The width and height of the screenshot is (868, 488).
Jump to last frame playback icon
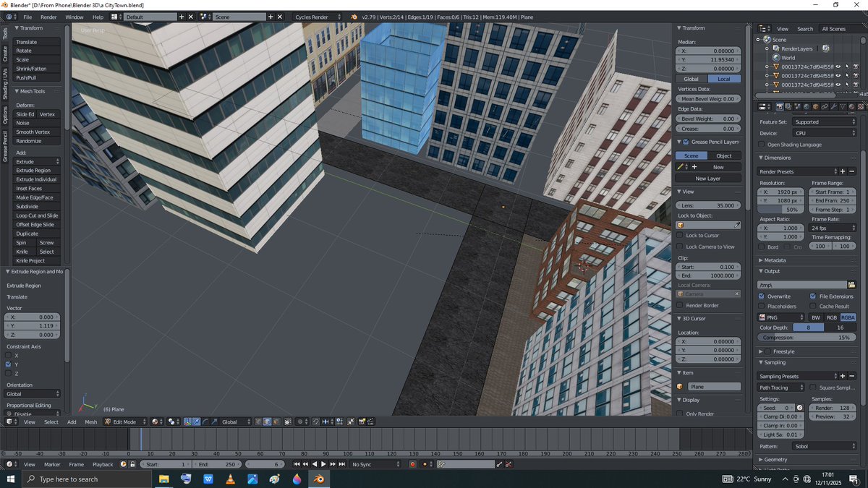(341, 464)
